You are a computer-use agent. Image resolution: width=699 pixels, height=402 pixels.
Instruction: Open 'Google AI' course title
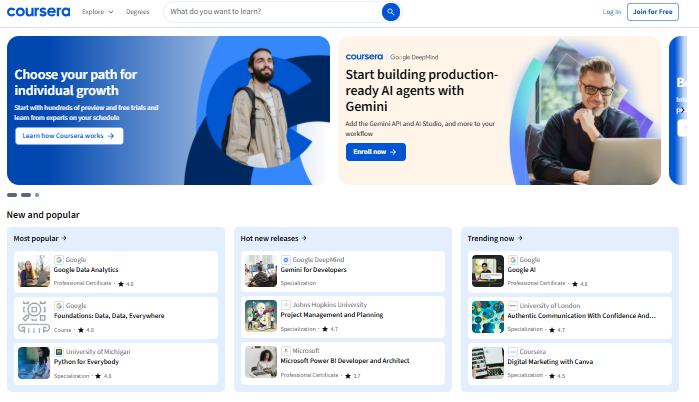pos(521,270)
